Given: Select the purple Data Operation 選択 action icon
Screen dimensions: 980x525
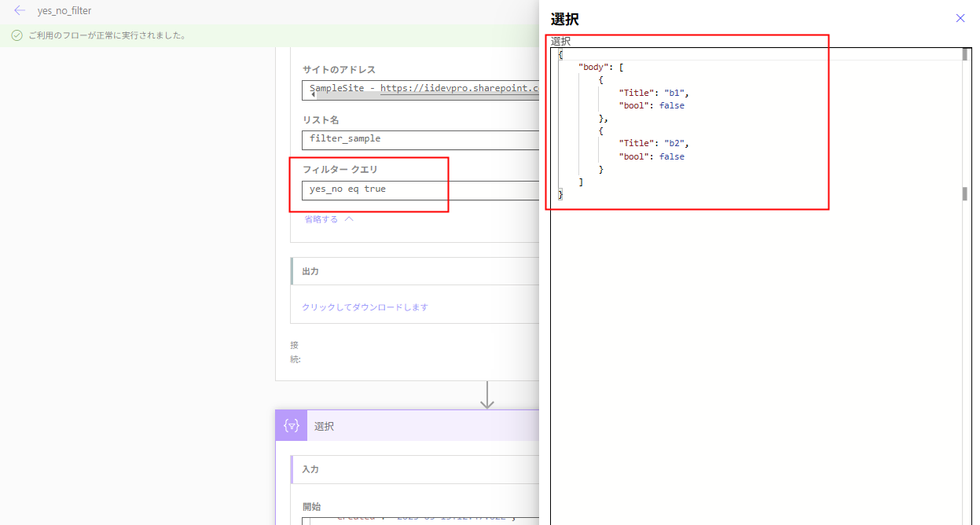Looking at the screenshot, I should (290, 425).
